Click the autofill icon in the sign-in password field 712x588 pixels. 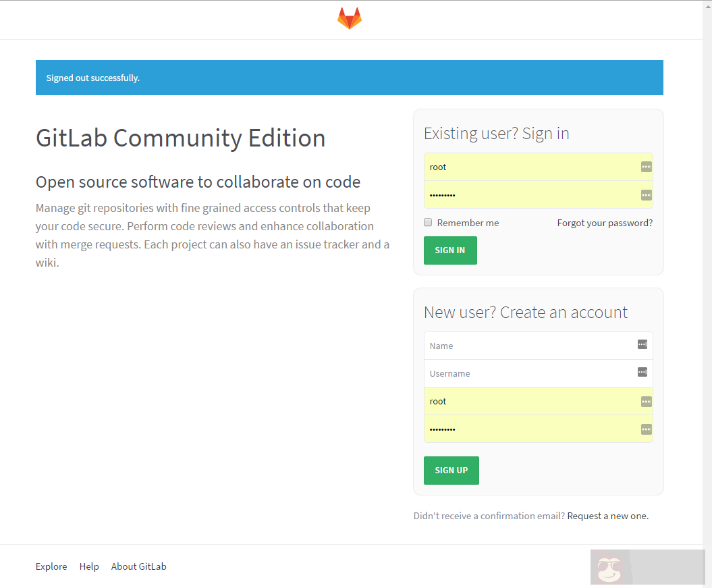pos(646,194)
